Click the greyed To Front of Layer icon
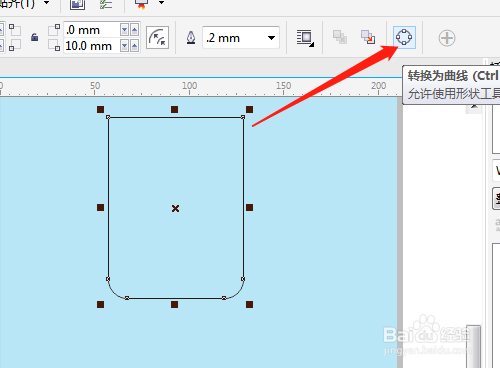The image size is (500, 368). click(340, 37)
